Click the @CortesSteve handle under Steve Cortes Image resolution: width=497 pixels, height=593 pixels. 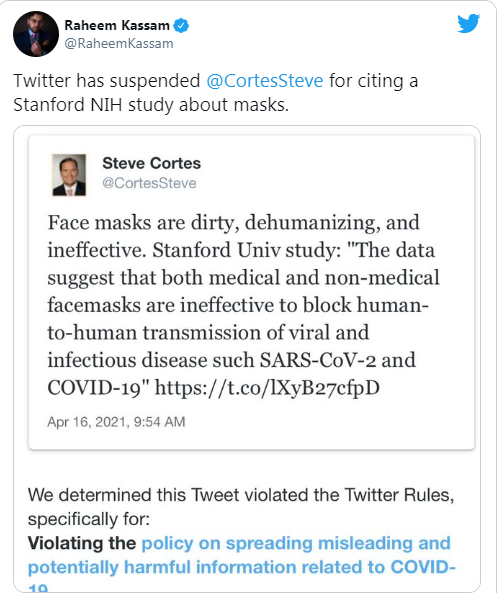click(x=149, y=183)
